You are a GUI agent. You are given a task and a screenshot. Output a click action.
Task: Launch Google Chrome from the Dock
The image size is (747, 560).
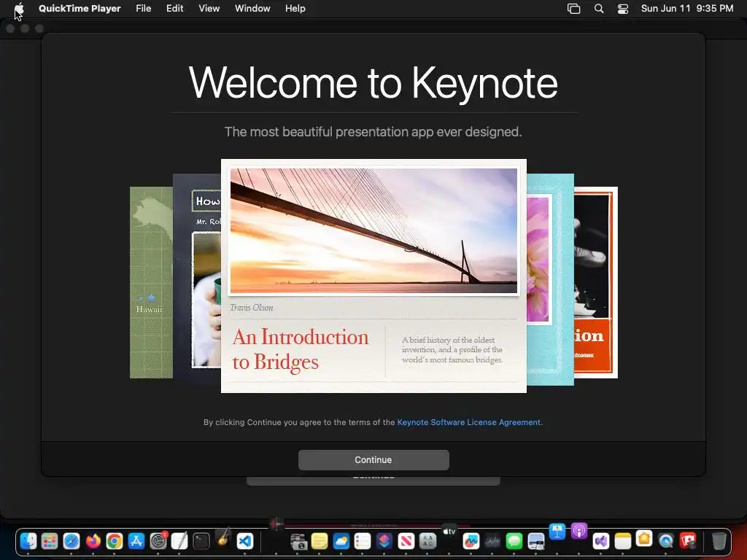(115, 541)
